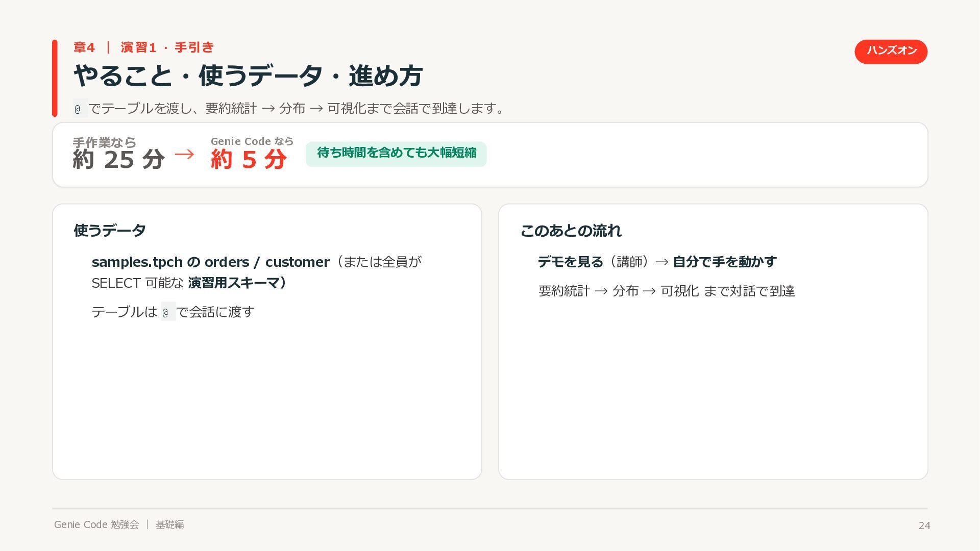Click samples.tpch の orders / customer text
Viewport: 980px width, 551px height.
tap(210, 262)
